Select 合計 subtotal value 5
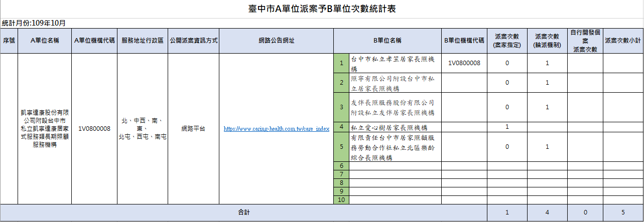644x222 pixels. tap(623, 212)
